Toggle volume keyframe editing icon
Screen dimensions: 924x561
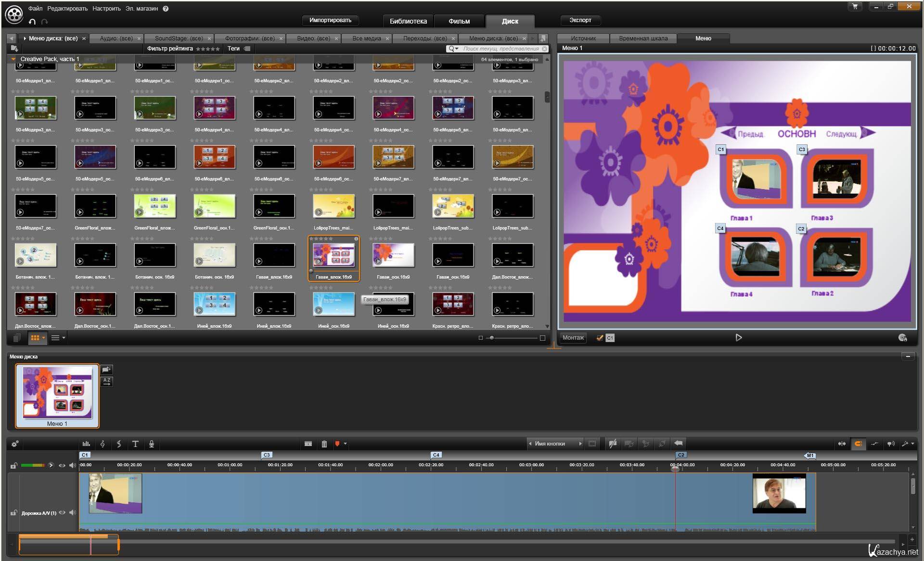(x=874, y=444)
